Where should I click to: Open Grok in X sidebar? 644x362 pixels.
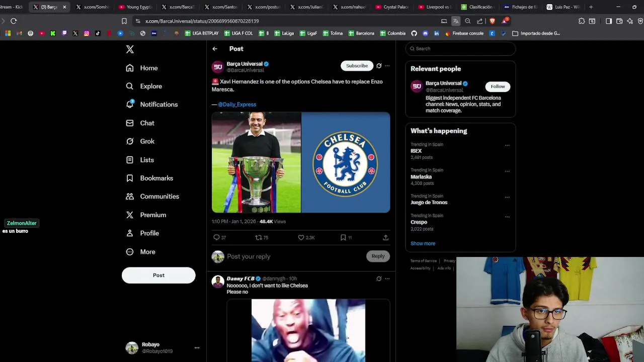click(x=140, y=141)
